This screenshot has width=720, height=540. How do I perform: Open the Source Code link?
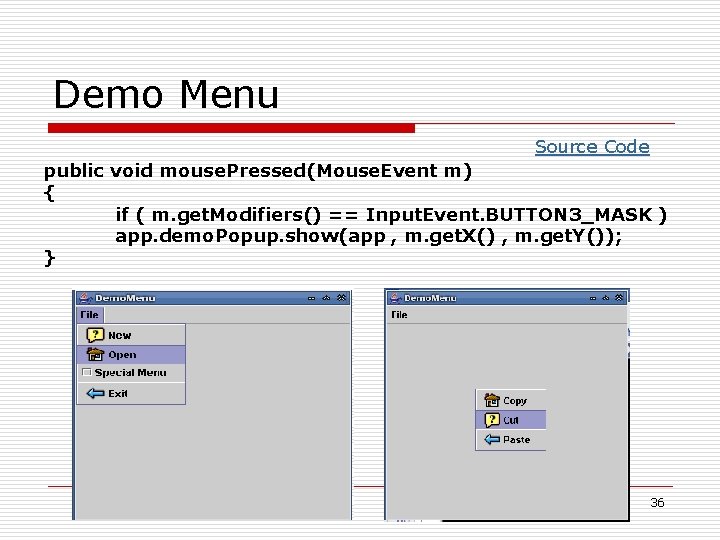592,147
